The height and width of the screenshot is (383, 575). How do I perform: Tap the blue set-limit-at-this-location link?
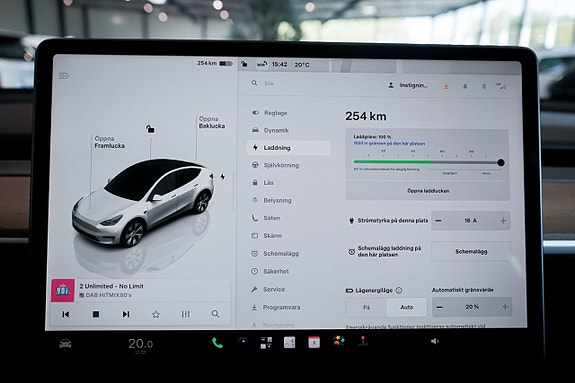point(389,143)
